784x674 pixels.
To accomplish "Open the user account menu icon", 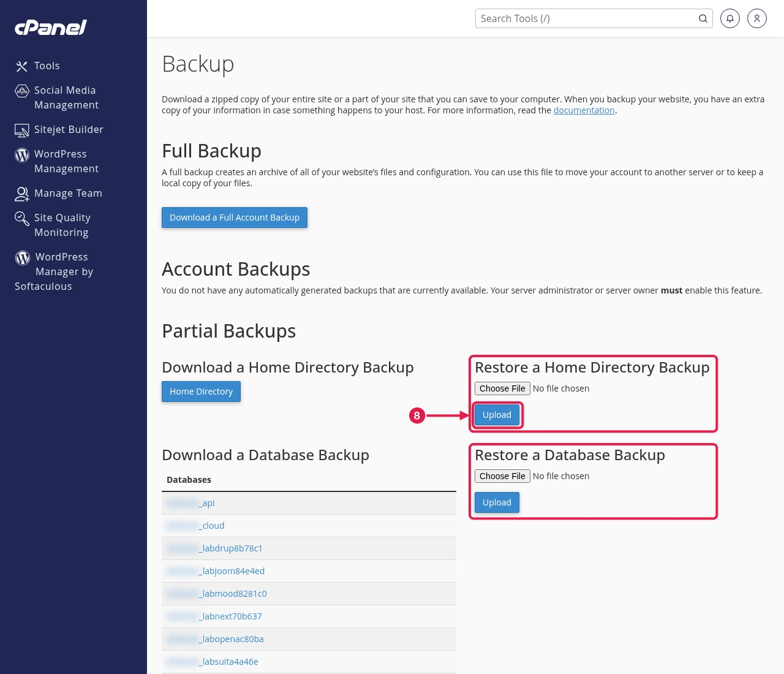I will coord(757,18).
